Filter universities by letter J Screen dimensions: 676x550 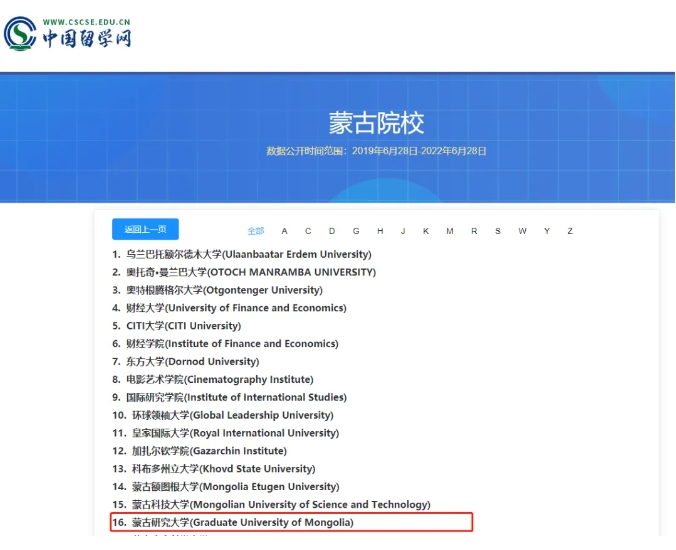[403, 231]
